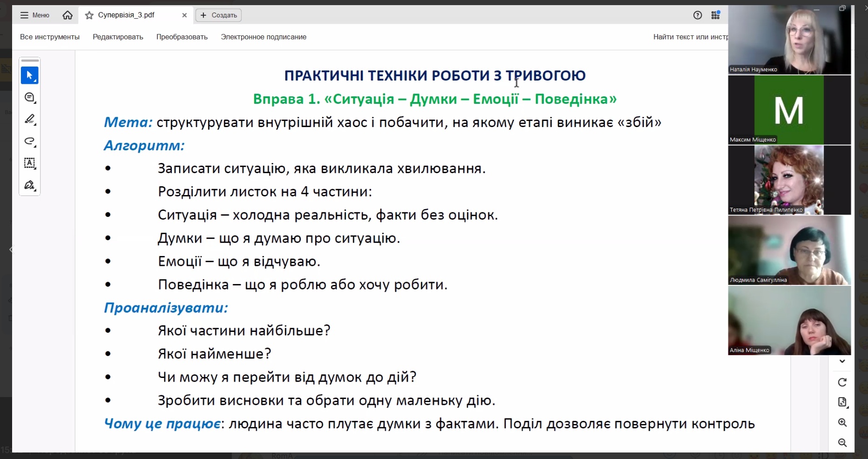The height and width of the screenshot is (459, 868).
Task: Click the zoom in magnifier
Action: (x=842, y=423)
